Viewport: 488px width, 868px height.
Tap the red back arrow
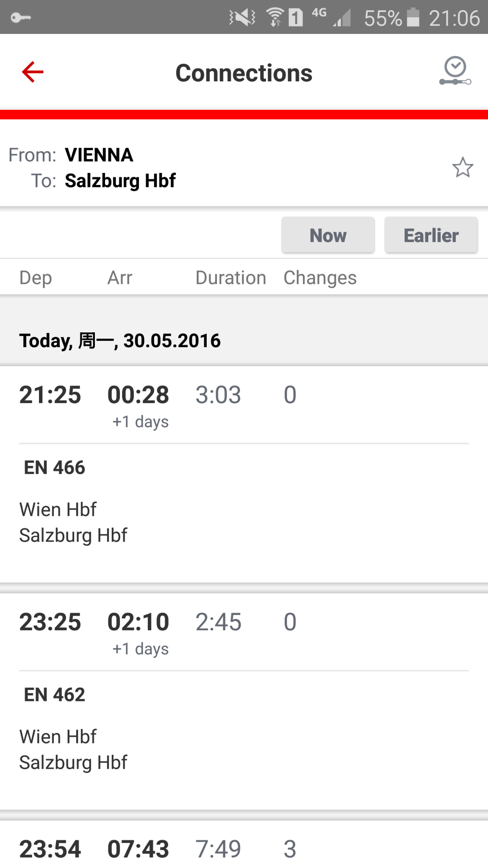[33, 72]
